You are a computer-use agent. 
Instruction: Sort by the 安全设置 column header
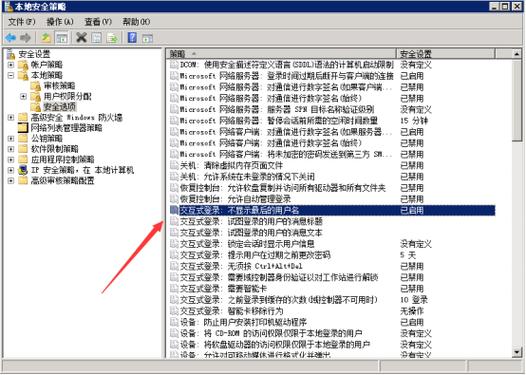click(x=445, y=54)
